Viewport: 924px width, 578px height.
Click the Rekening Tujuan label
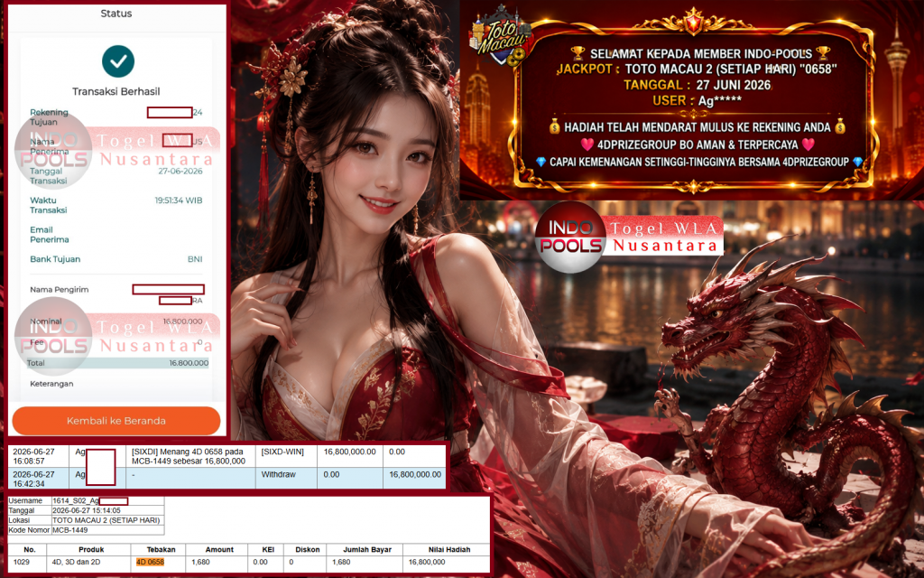point(49,117)
